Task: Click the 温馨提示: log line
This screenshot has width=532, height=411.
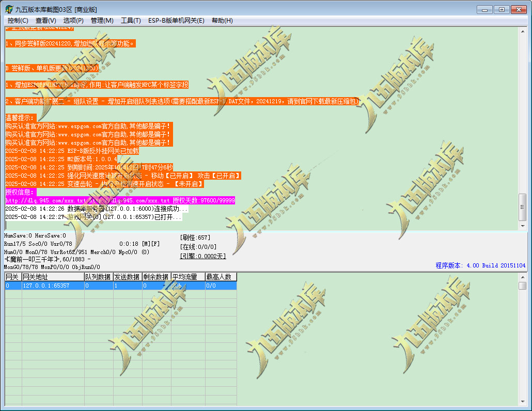Action: pyautogui.click(x=20, y=118)
